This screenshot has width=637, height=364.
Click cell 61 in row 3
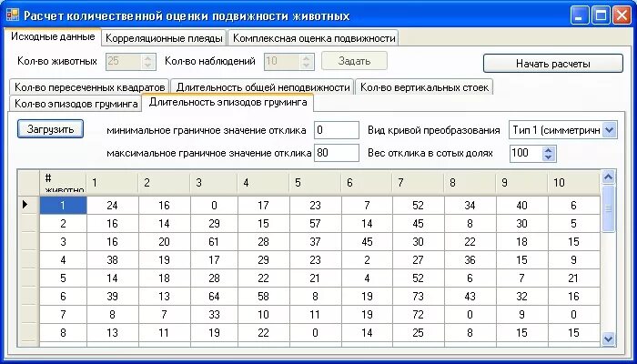pos(214,242)
